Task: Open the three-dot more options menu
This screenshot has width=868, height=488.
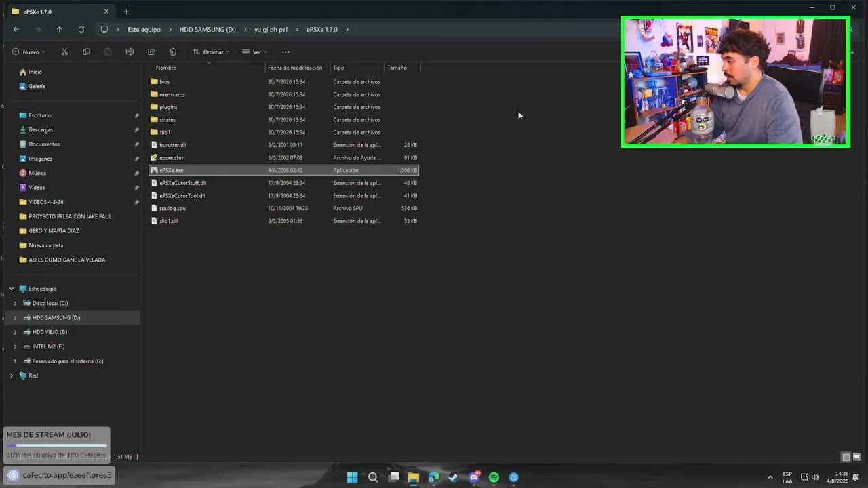Action: [285, 52]
